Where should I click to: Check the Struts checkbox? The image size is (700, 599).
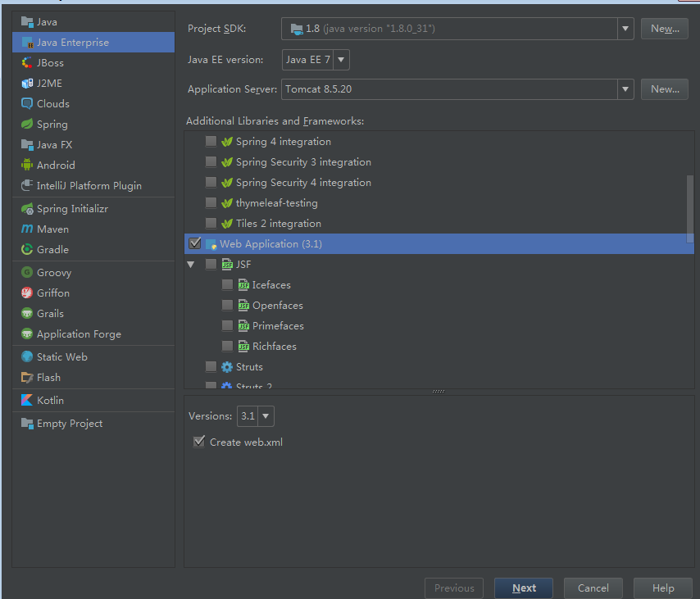pos(211,366)
